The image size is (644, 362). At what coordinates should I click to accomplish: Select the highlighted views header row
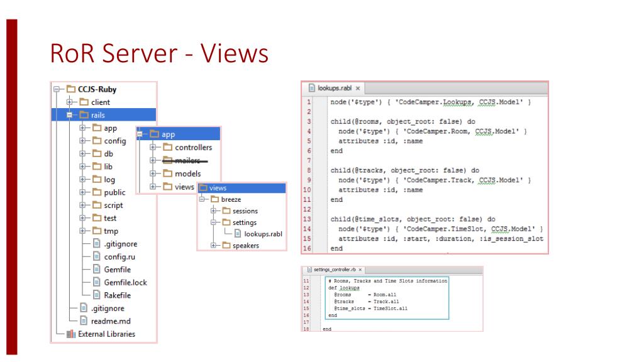tap(242, 187)
